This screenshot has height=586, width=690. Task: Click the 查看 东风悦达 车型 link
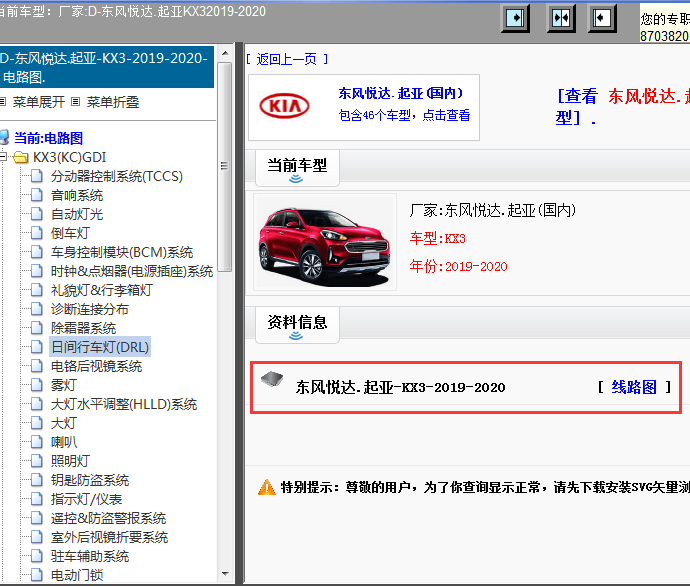pos(623,107)
